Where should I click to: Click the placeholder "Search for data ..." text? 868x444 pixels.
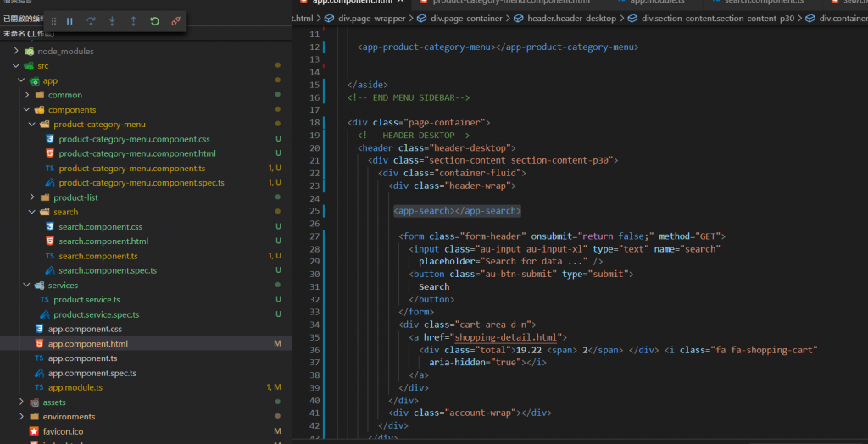[536, 261]
